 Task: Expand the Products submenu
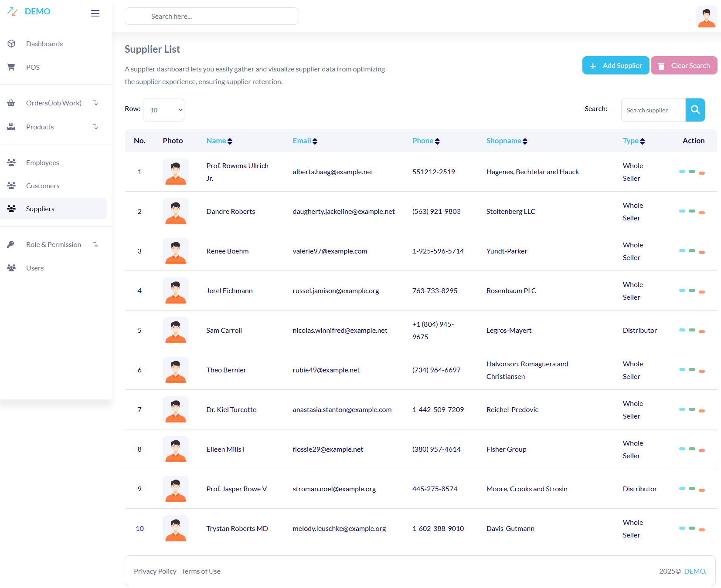(x=95, y=127)
